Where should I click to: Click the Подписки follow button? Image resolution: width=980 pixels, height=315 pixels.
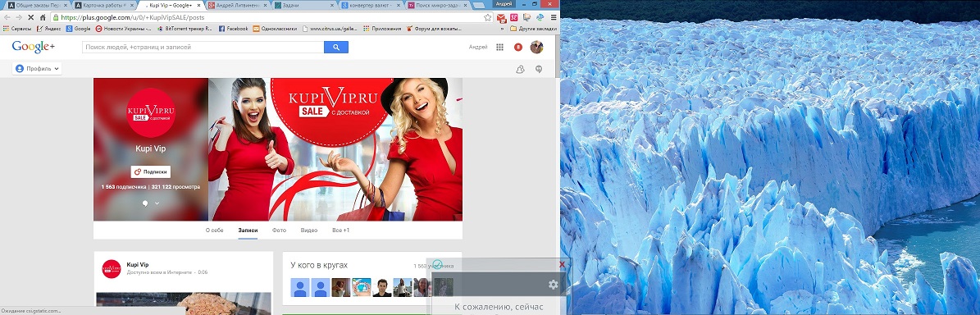[x=151, y=172]
